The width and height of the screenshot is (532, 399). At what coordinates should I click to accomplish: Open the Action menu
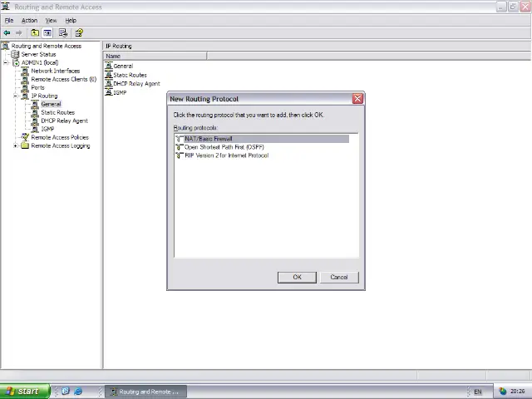(29, 20)
